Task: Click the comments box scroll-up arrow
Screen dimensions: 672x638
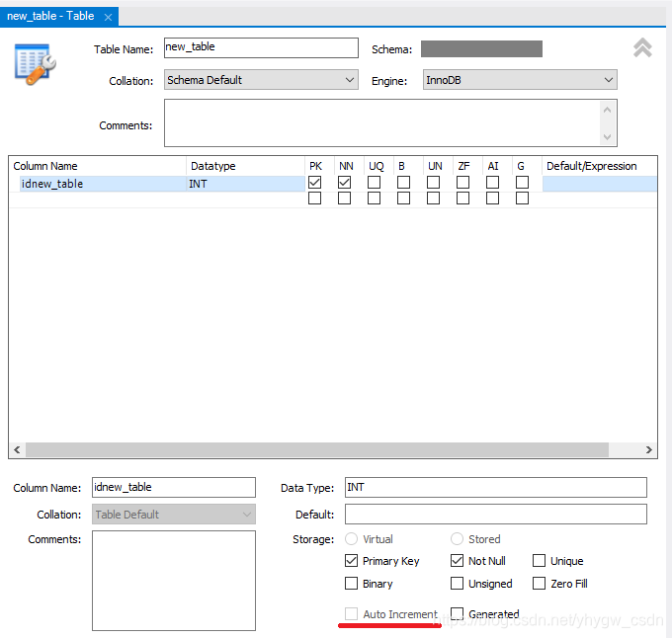Action: pyautogui.click(x=607, y=110)
